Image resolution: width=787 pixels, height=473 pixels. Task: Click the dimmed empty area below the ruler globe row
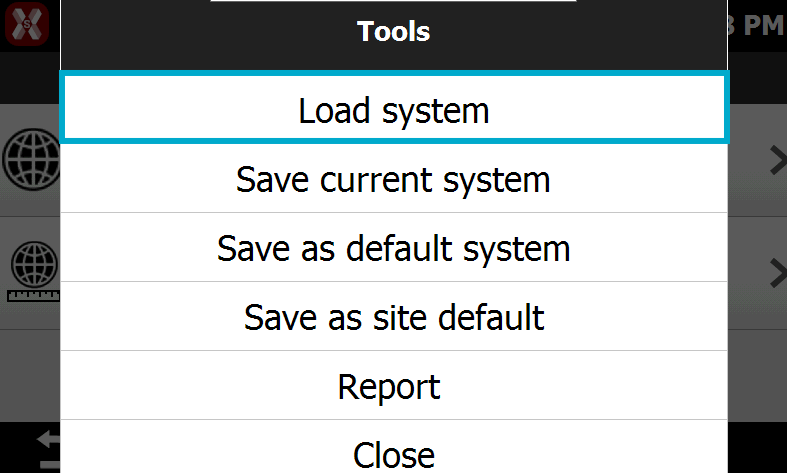pos(30,376)
